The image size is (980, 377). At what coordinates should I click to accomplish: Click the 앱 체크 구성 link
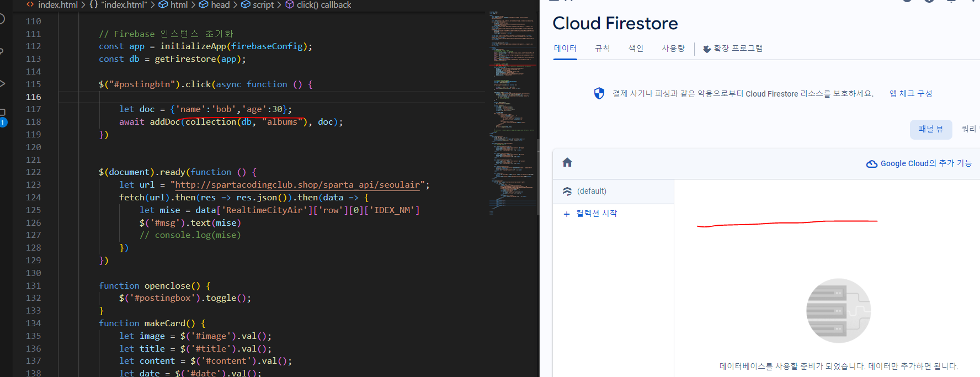(910, 93)
